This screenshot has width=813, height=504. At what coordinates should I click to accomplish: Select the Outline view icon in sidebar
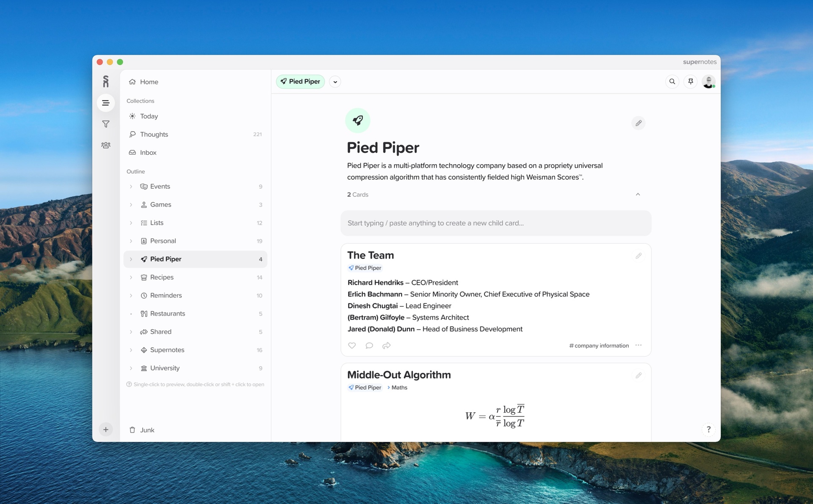[105, 102]
